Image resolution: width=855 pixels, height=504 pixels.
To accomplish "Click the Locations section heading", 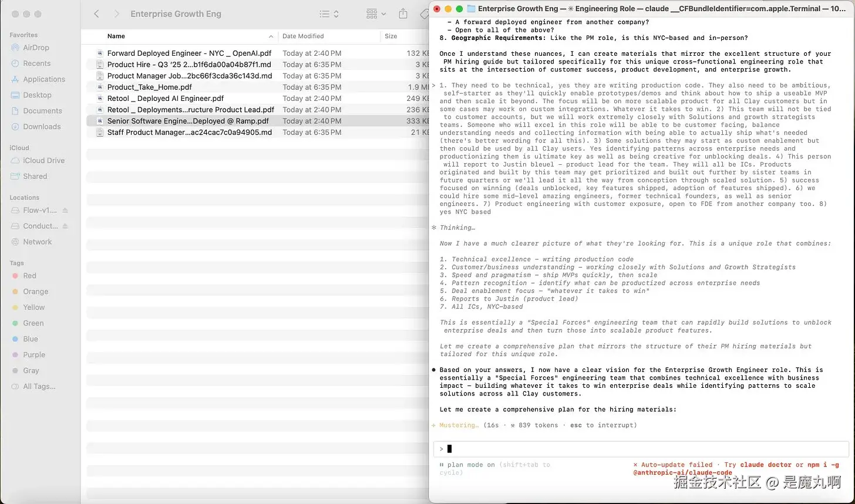I will (24, 198).
